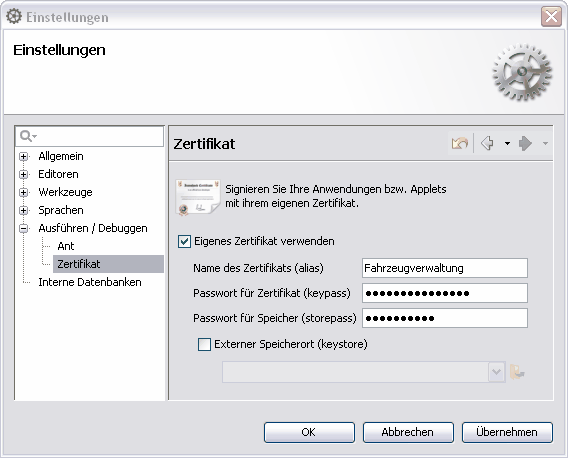Click the Name des Zertifikats alias field

444,268
